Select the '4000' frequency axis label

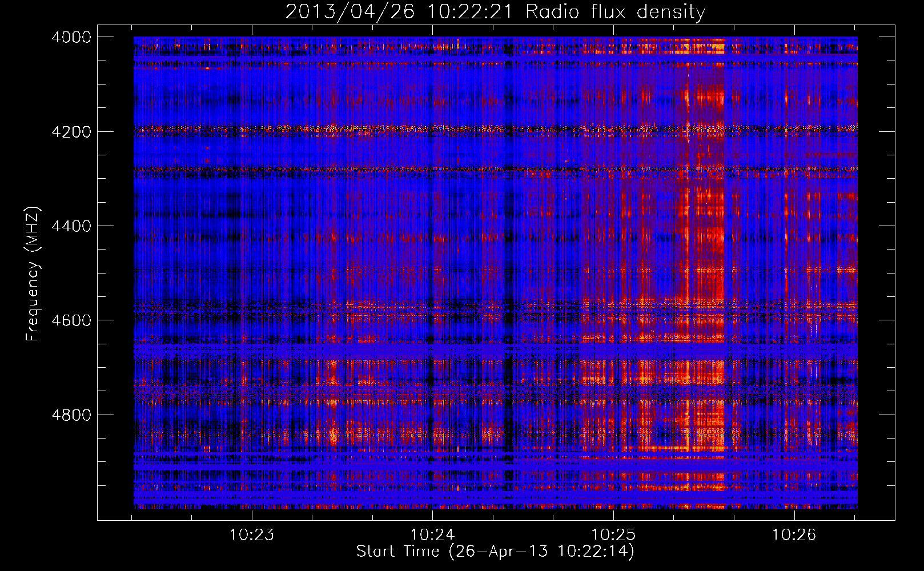coord(71,37)
